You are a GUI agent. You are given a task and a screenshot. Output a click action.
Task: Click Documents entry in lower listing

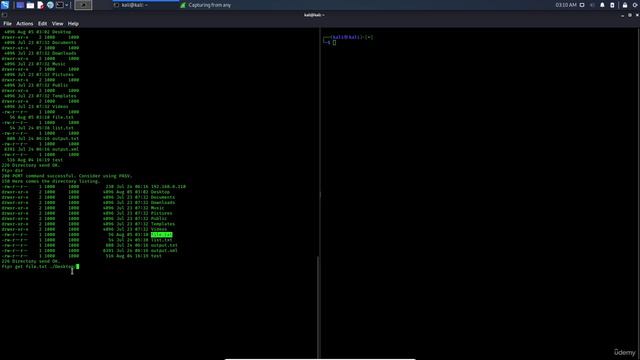[163, 197]
